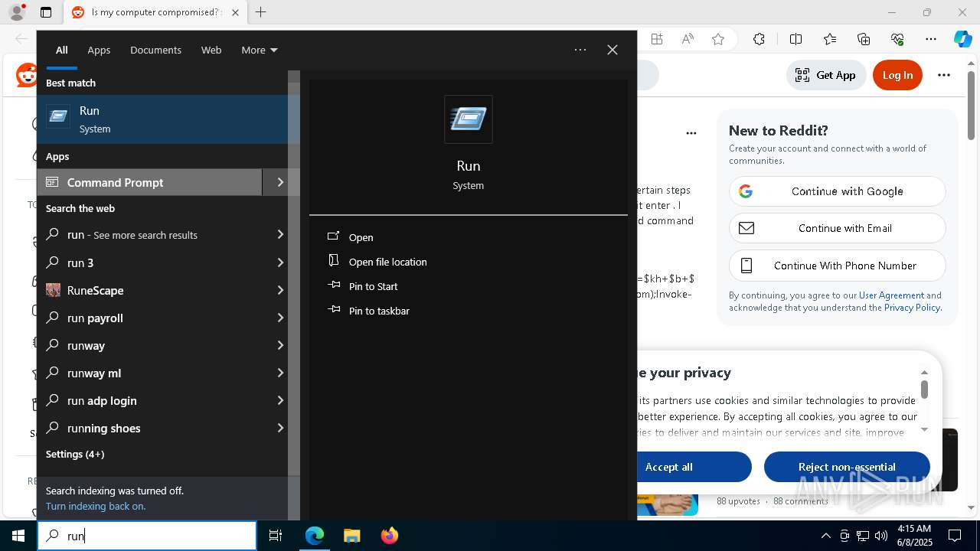Expand 'runway ml' suggestion arrow

coord(280,373)
